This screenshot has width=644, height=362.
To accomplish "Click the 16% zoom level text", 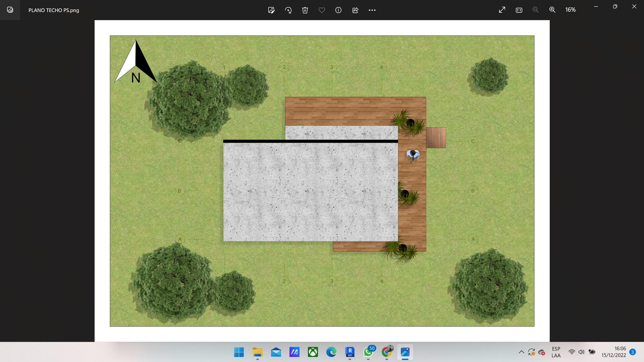I will pos(570,10).
